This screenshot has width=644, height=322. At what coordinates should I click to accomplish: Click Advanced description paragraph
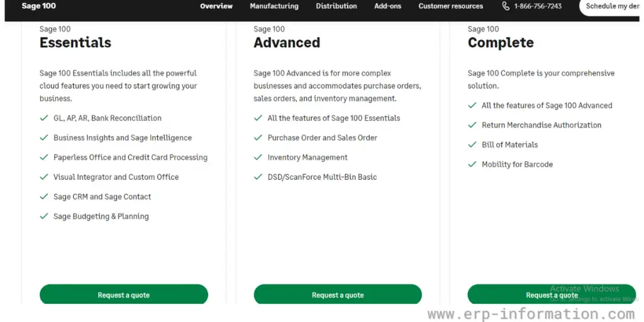pyautogui.click(x=337, y=86)
